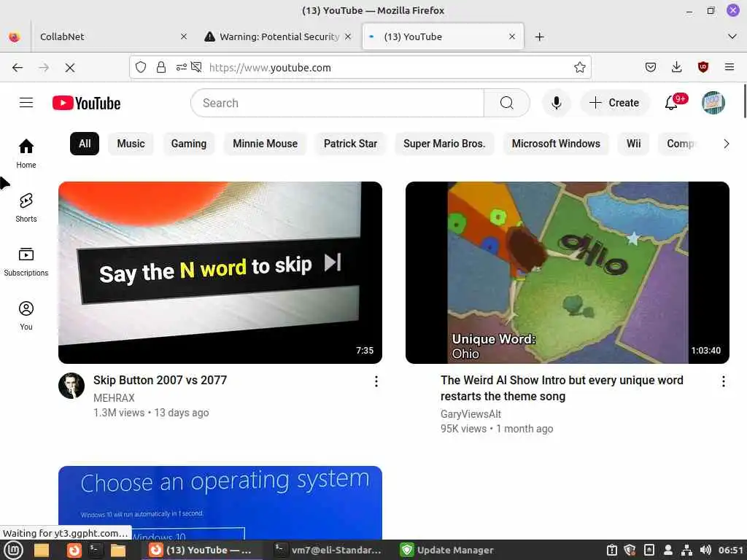
Task: Click the taskbar clock 06:51
Action: [730, 550]
